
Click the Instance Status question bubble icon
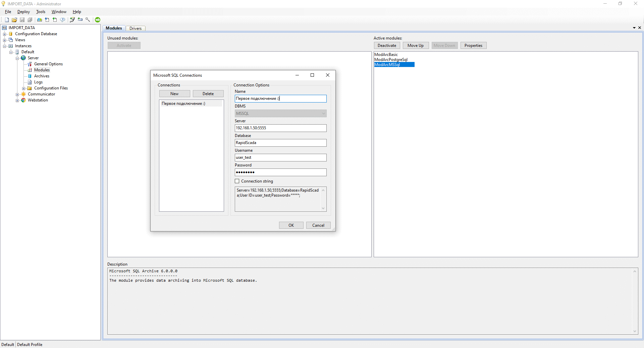63,20
